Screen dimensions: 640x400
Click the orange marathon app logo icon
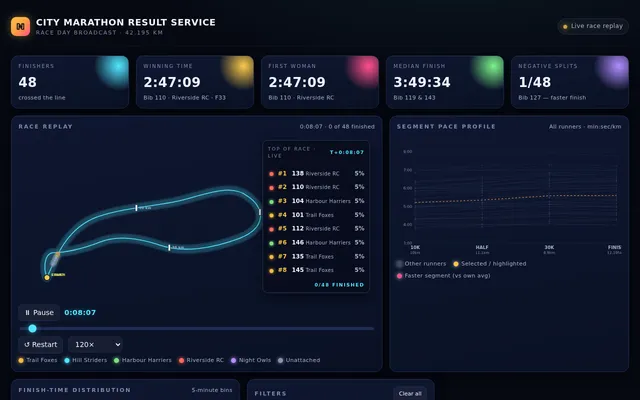point(20,27)
